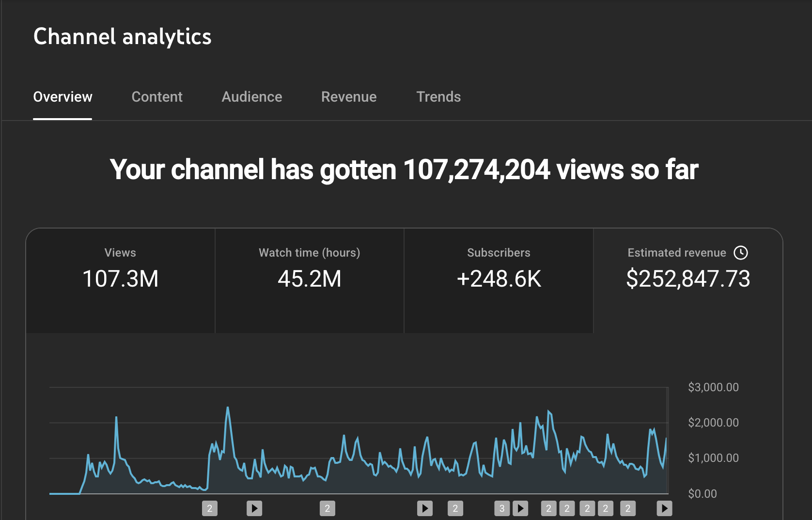The height and width of the screenshot is (520, 812).
Task: Click play marker right of the '3' marker
Action: tap(520, 508)
